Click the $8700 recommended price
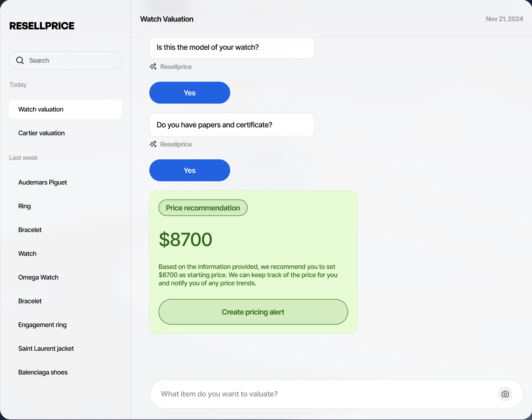 [186, 239]
